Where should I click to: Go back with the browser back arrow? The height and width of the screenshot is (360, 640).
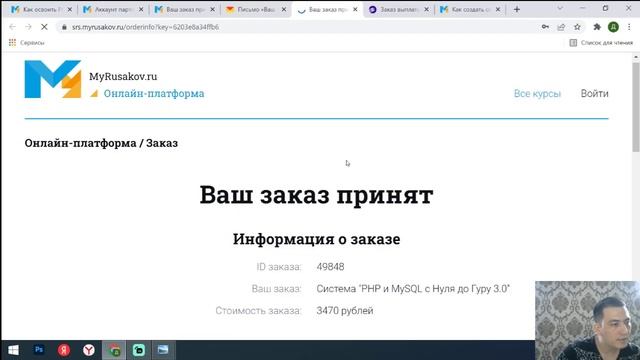(x=12, y=27)
